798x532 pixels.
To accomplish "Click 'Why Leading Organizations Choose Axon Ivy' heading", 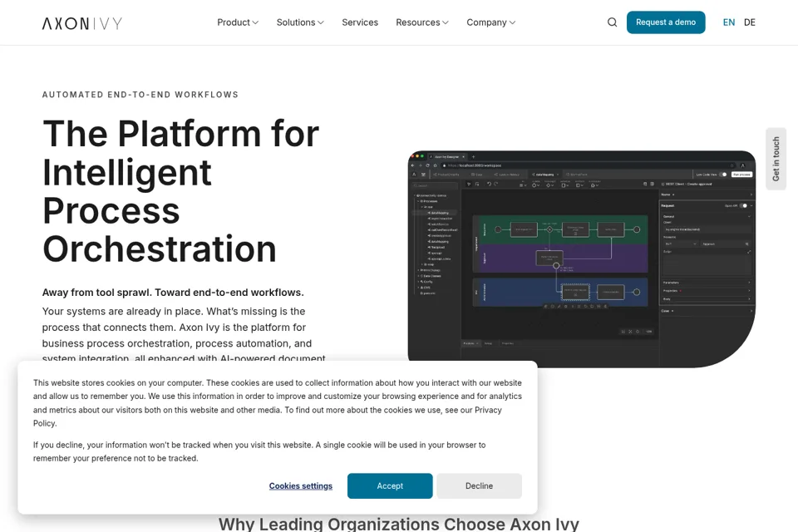I will [399, 524].
